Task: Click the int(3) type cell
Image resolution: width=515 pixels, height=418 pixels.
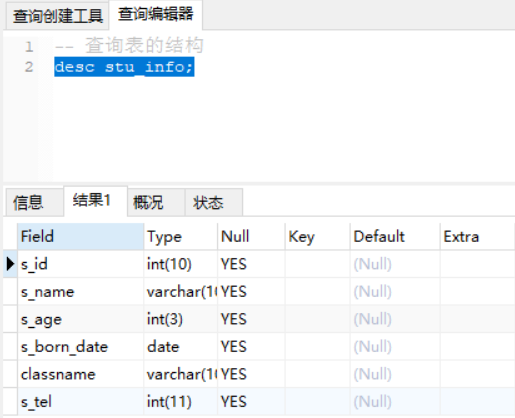Action: point(181,319)
